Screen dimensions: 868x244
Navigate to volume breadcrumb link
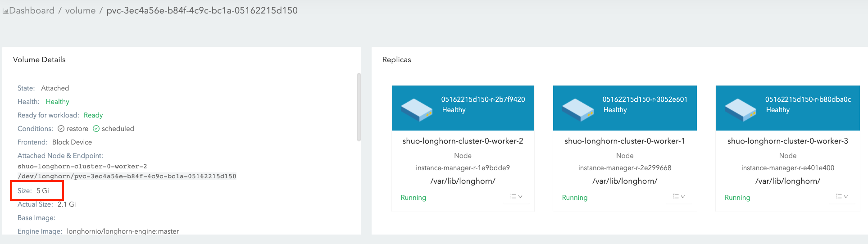click(x=80, y=10)
